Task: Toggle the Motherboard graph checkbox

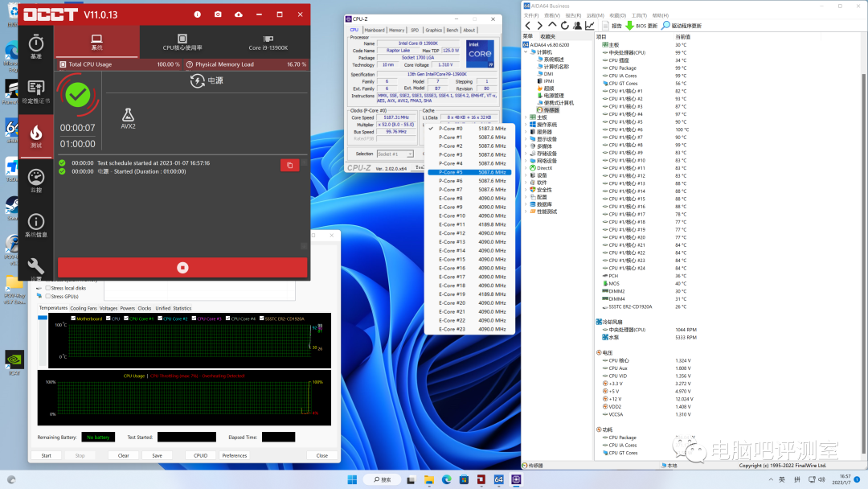Action: (x=73, y=318)
